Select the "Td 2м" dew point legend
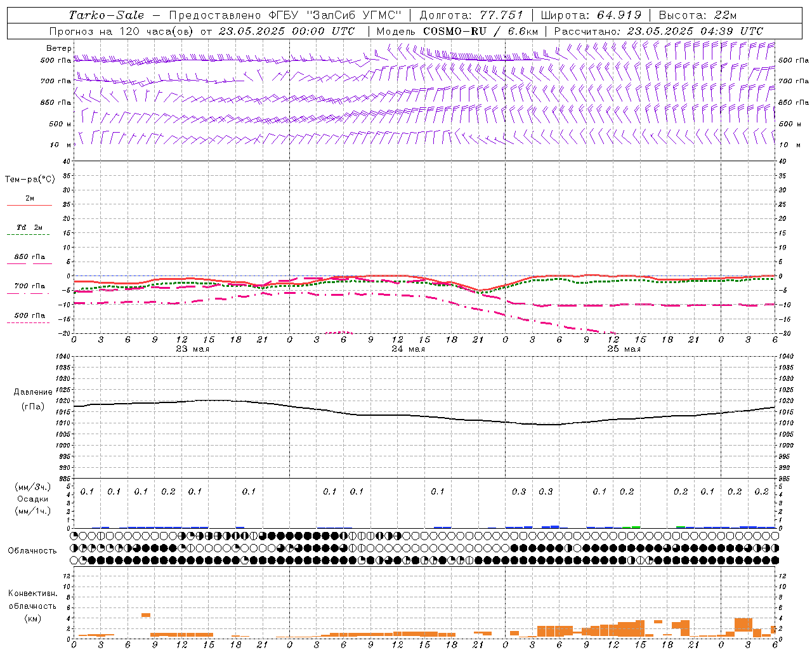The width and height of the screenshot is (812, 650). click(x=30, y=227)
